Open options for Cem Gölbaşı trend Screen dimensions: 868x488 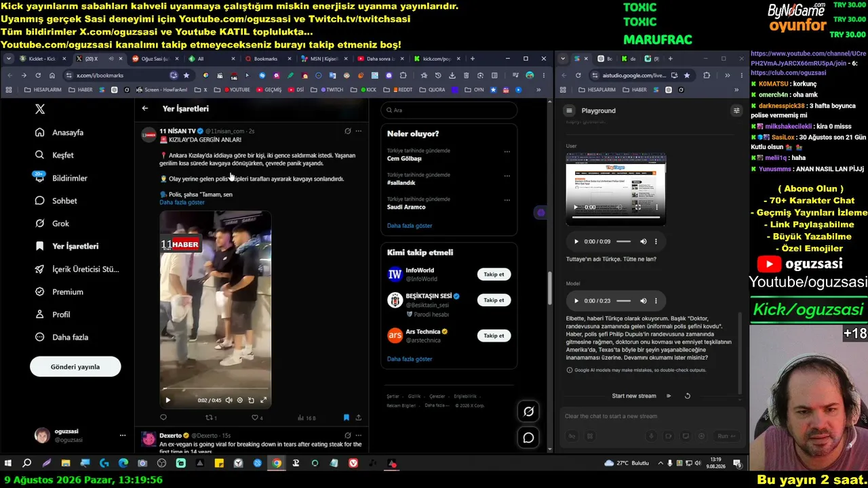(507, 152)
